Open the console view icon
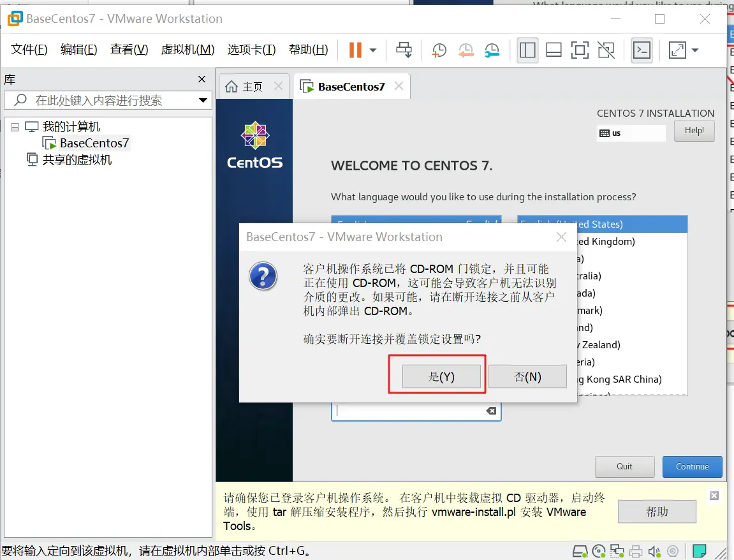734x560 pixels. tap(642, 50)
